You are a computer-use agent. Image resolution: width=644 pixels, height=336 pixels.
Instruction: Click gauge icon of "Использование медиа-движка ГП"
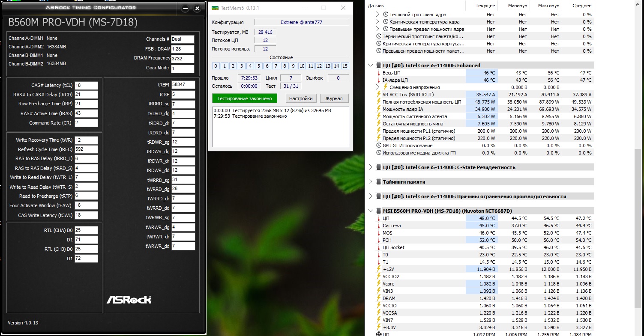(x=378, y=153)
